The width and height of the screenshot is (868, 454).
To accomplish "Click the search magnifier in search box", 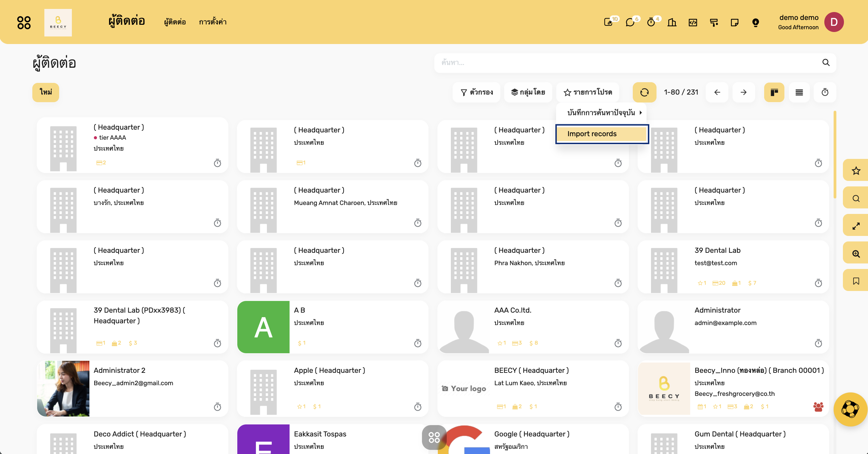I will point(826,63).
